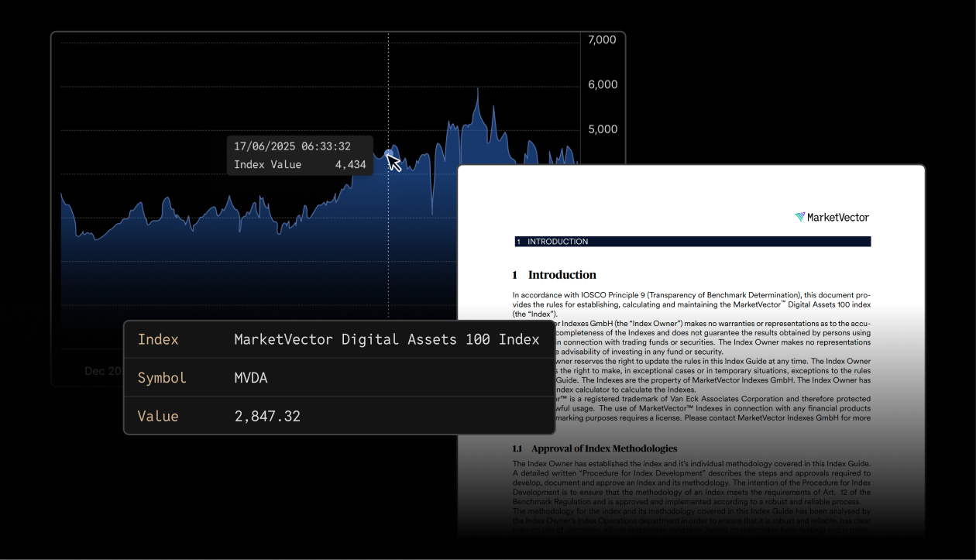The width and height of the screenshot is (976, 560).
Task: Click the 1 INTRODUCTION header bar
Action: click(692, 242)
